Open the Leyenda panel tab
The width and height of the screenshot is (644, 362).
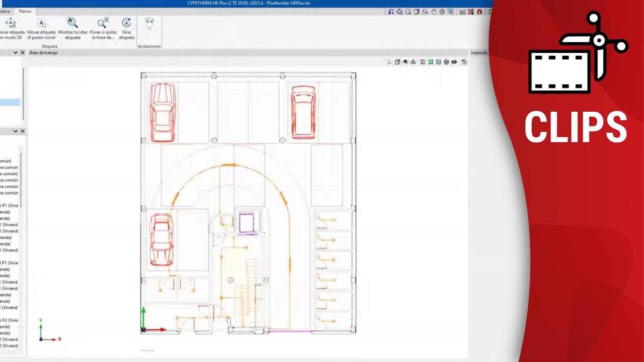click(478, 52)
